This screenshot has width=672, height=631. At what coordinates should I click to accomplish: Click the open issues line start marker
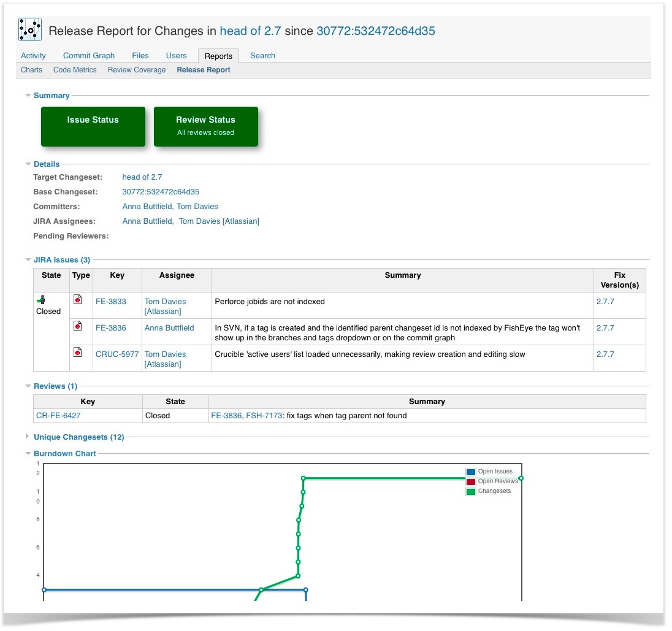(44, 590)
